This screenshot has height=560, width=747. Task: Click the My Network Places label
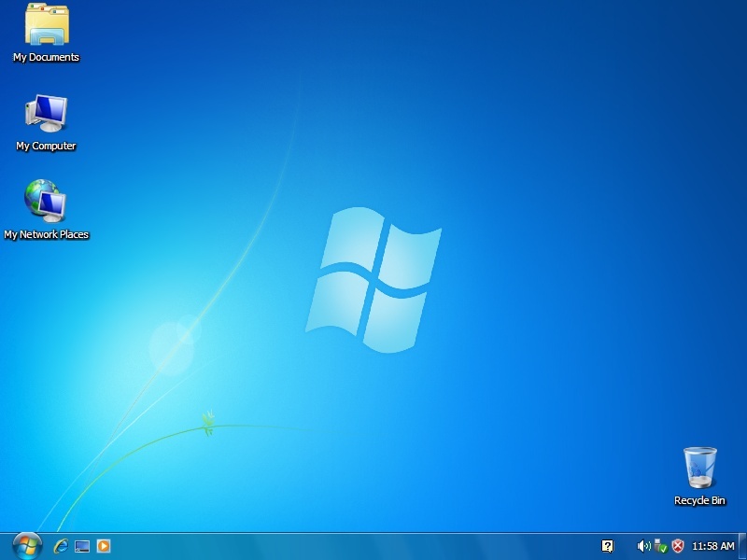[48, 234]
